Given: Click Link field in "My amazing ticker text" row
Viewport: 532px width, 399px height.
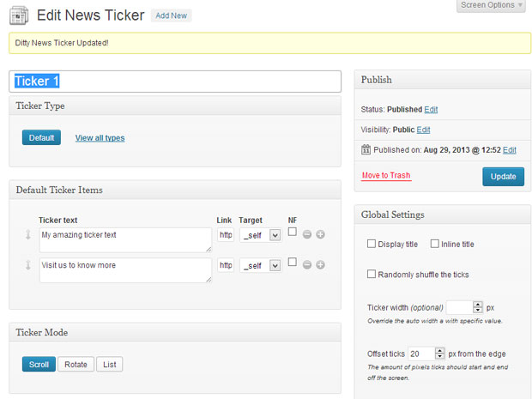Looking at the screenshot, I should coord(226,235).
